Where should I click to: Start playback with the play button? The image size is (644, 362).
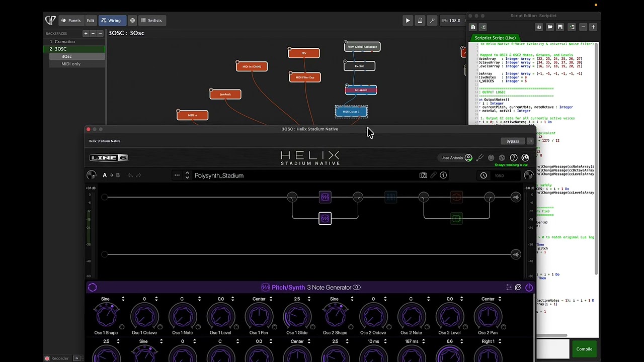click(408, 21)
